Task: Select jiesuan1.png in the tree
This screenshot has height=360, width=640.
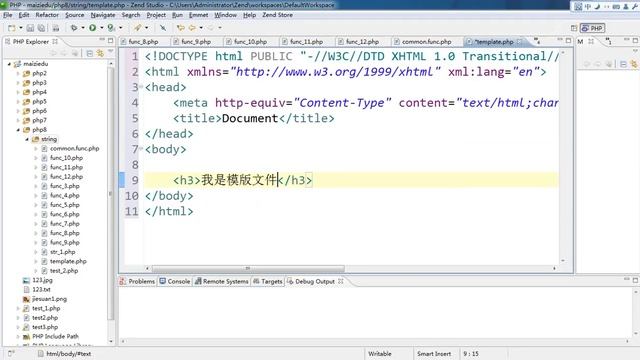Action: tap(49, 299)
